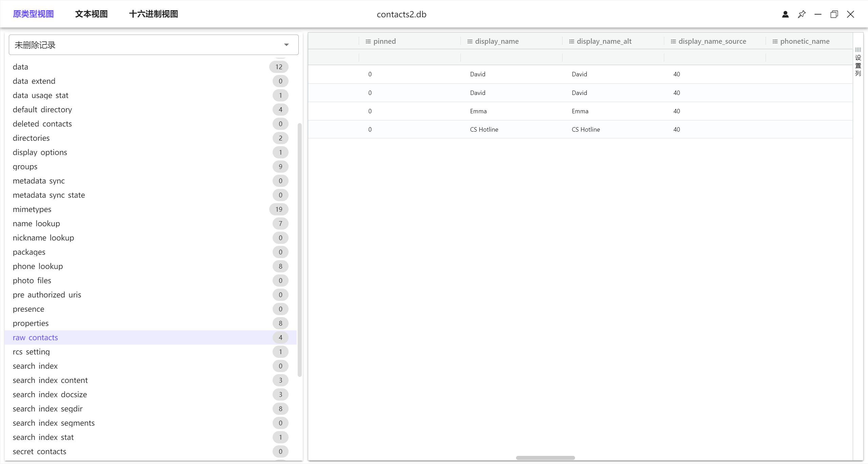Select the groups table entry
Image resolution: width=868 pixels, height=464 pixels.
pyautogui.click(x=25, y=167)
